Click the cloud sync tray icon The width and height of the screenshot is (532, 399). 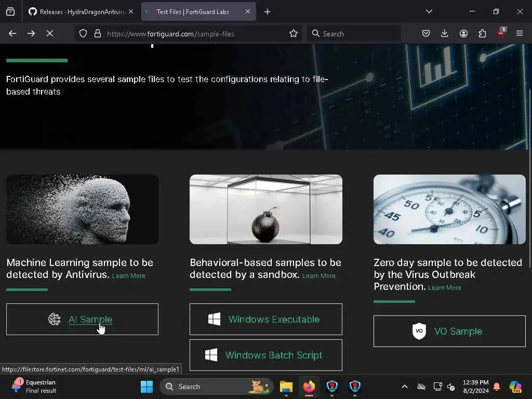pyautogui.click(x=421, y=387)
